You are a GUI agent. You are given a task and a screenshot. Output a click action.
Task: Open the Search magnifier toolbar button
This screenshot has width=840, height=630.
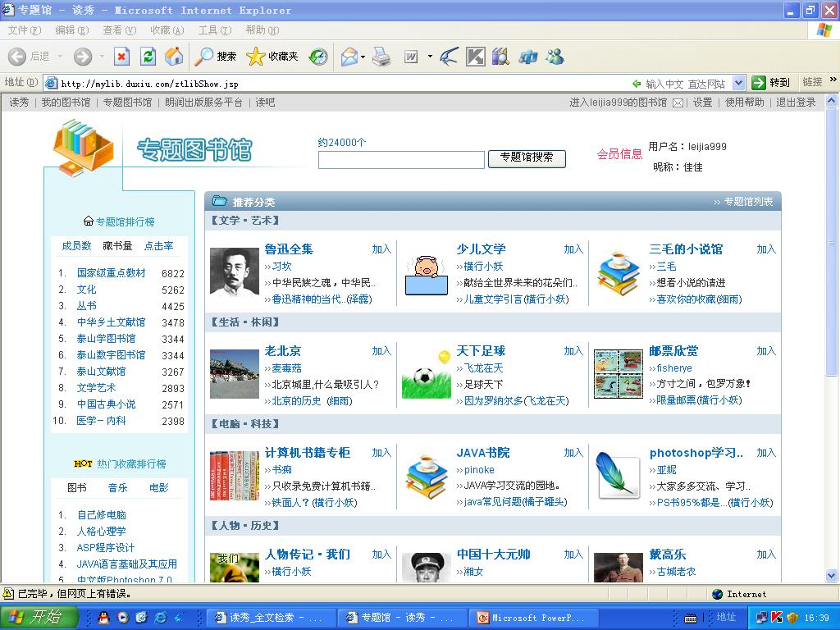[216, 57]
